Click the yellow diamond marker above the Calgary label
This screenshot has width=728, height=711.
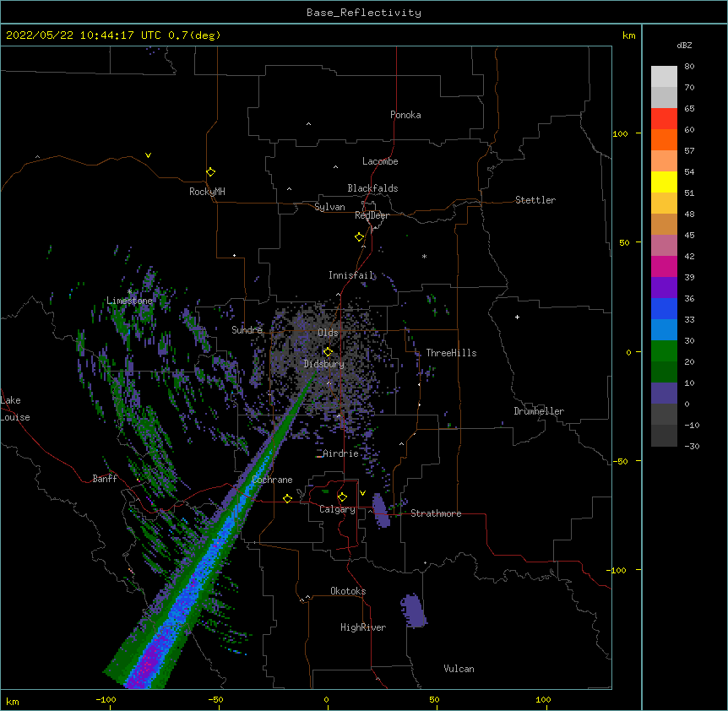point(342,497)
